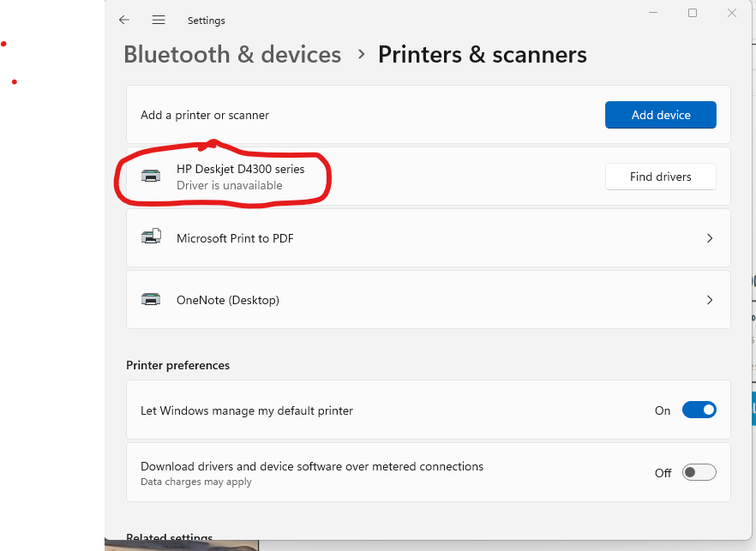Click the Printer preferences heading
756x551 pixels.
pos(178,365)
